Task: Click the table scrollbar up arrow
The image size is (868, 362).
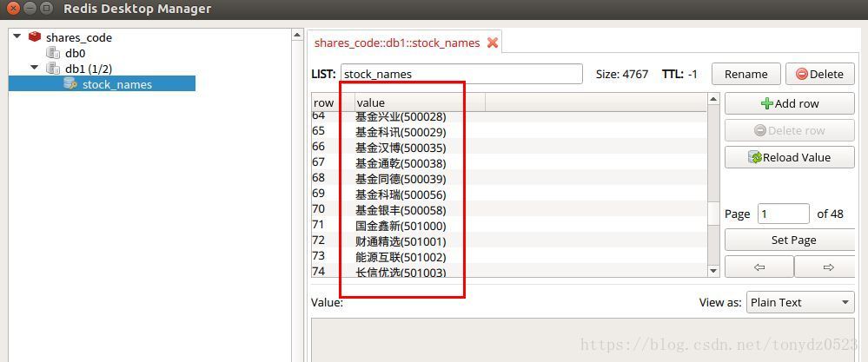Action: [x=713, y=100]
